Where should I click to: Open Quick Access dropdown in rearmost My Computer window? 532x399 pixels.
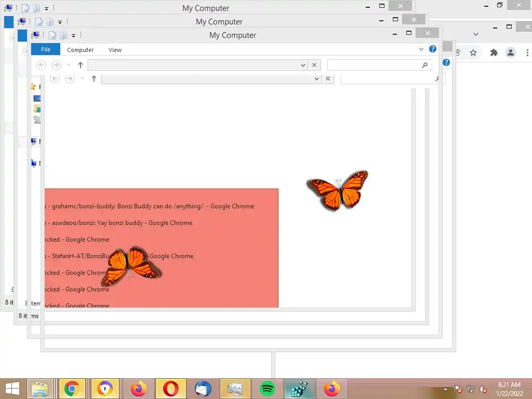(x=46, y=9)
